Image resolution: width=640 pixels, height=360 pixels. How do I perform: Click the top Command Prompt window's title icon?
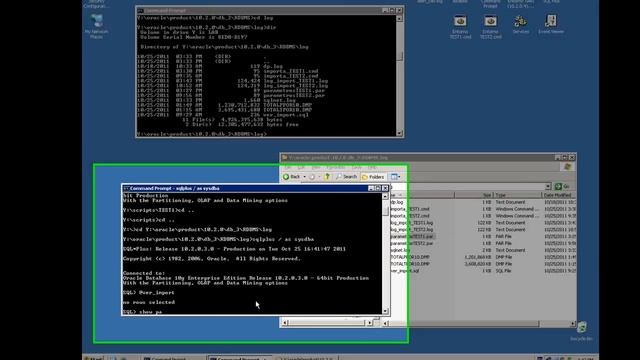[x=140, y=11]
